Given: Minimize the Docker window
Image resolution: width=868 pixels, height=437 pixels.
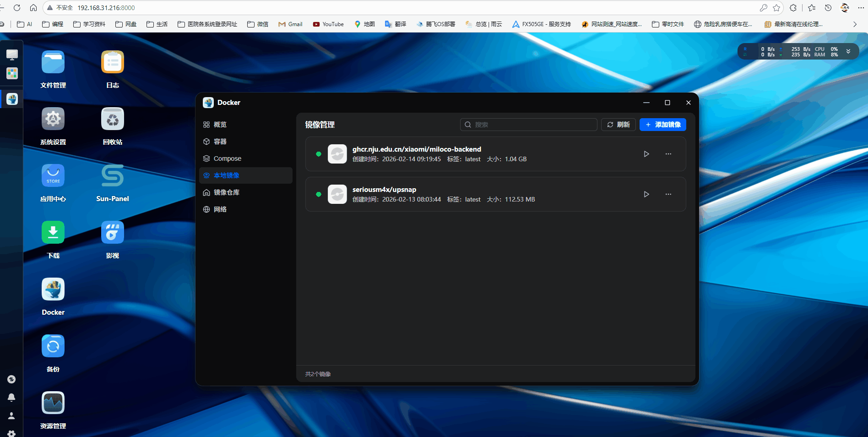Looking at the screenshot, I should click(x=646, y=103).
